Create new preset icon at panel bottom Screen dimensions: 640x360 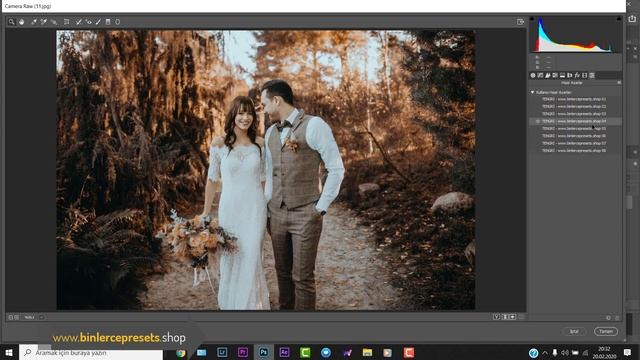coord(608,318)
